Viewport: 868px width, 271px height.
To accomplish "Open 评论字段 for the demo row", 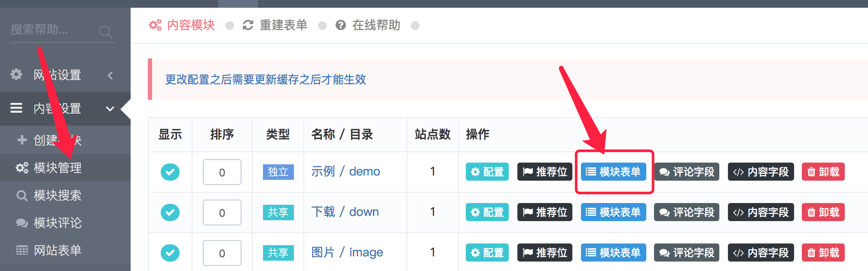I will tap(687, 172).
